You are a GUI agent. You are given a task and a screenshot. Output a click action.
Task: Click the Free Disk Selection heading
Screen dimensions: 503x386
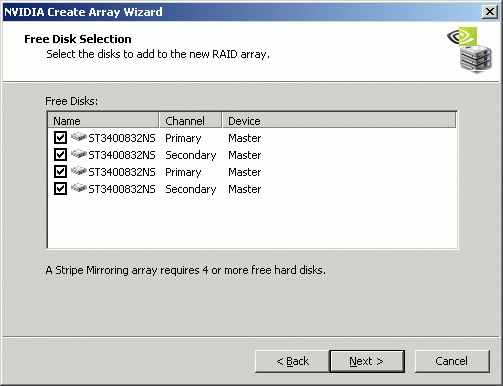click(x=78, y=39)
